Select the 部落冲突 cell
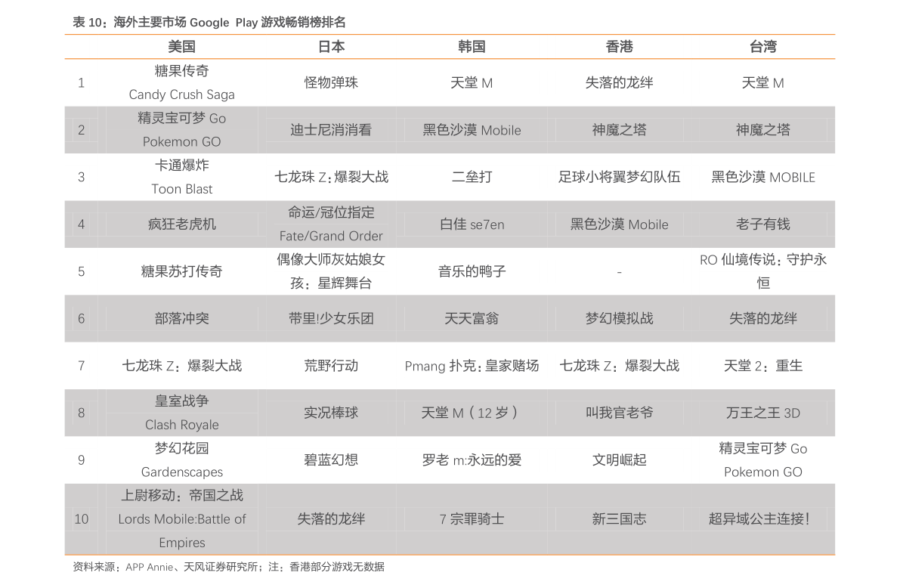Viewport: 900px width, 588px height. coord(181,318)
